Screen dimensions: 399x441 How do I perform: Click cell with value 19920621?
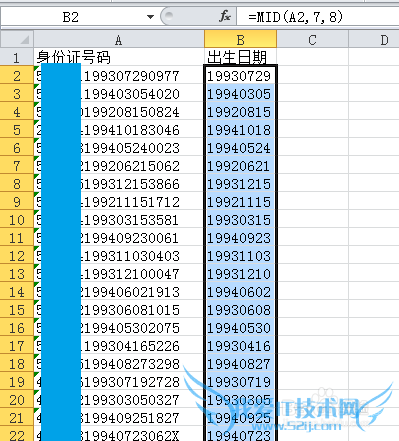(x=240, y=165)
